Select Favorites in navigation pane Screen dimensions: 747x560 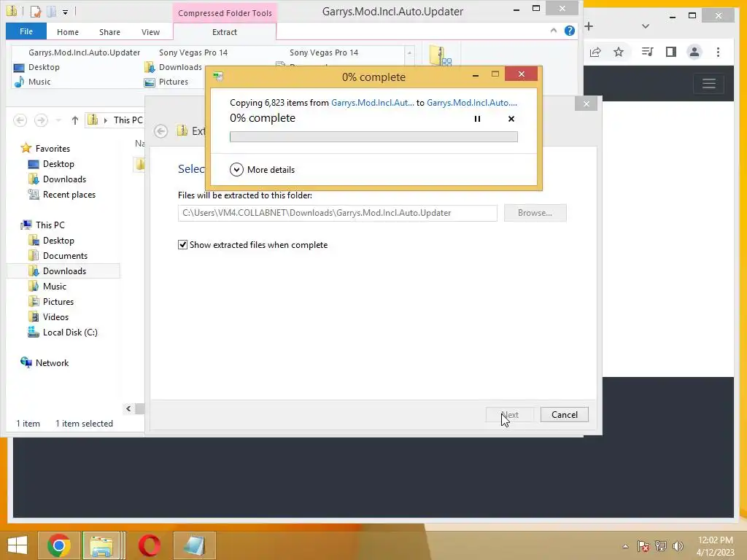pos(45,149)
